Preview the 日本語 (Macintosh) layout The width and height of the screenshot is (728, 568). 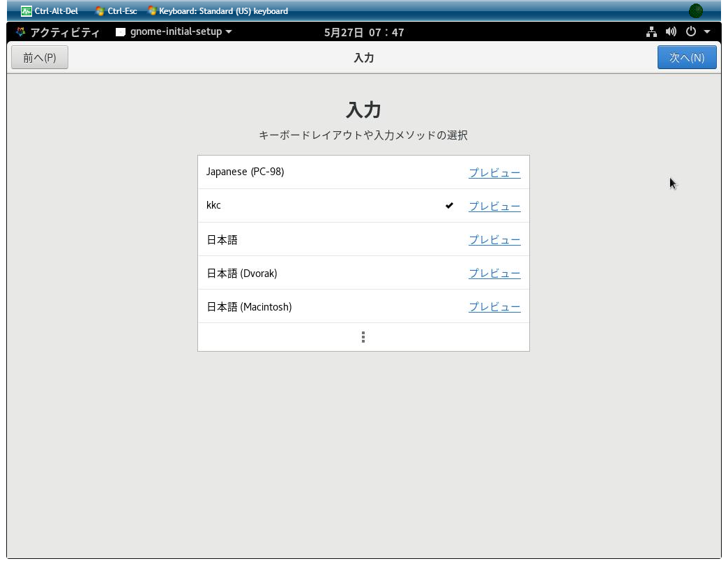(494, 307)
